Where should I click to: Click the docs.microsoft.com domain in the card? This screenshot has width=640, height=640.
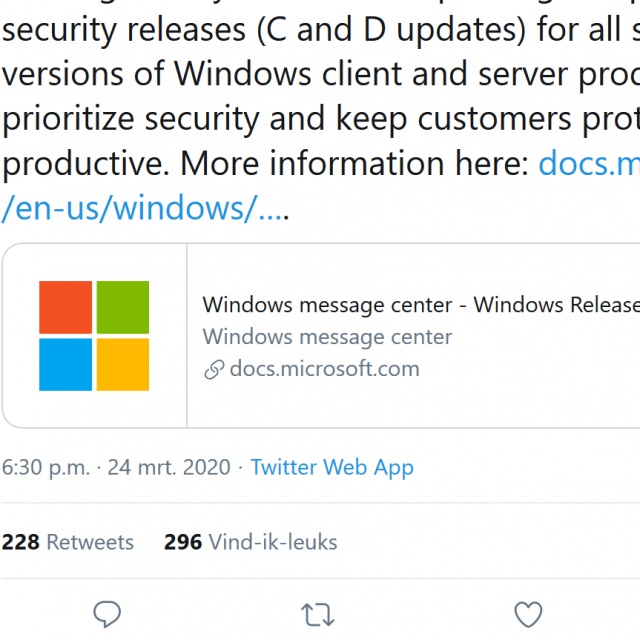point(324,369)
